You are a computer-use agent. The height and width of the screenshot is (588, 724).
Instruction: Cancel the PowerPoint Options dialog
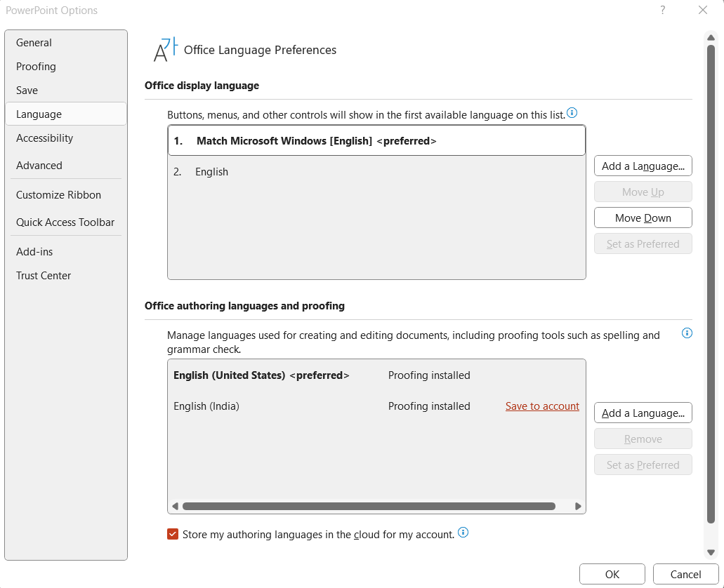click(x=685, y=574)
